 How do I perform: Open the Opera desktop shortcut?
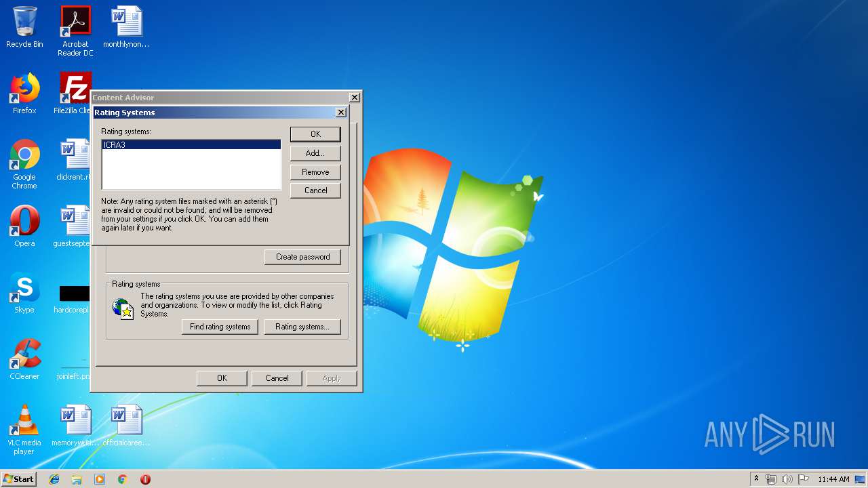pyautogui.click(x=24, y=226)
